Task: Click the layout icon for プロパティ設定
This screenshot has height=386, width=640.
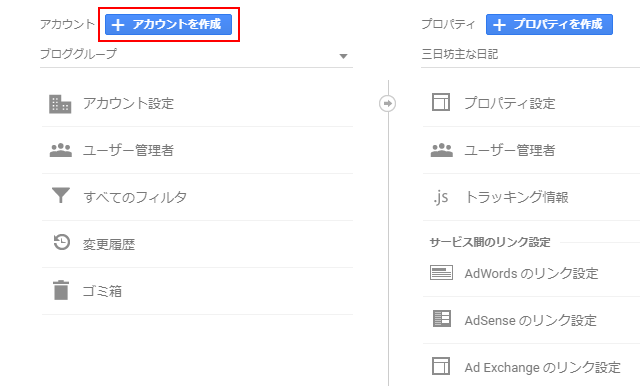Action: [x=441, y=102]
